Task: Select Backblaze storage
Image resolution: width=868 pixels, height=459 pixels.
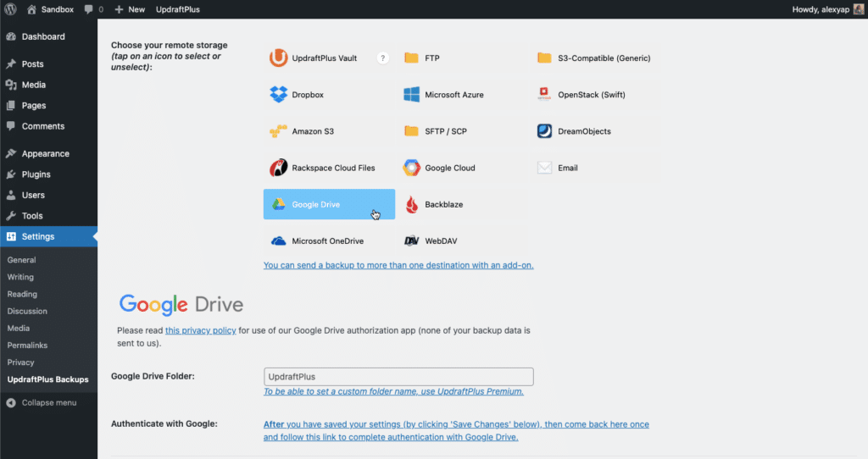Action: coord(462,204)
